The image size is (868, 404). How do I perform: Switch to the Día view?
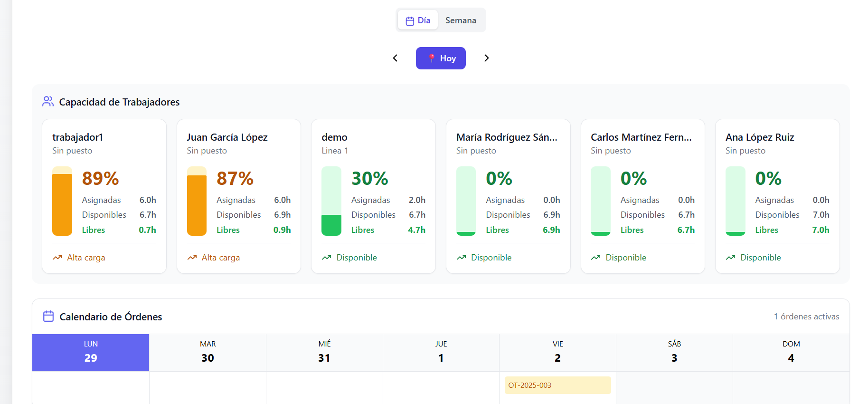pyautogui.click(x=418, y=20)
